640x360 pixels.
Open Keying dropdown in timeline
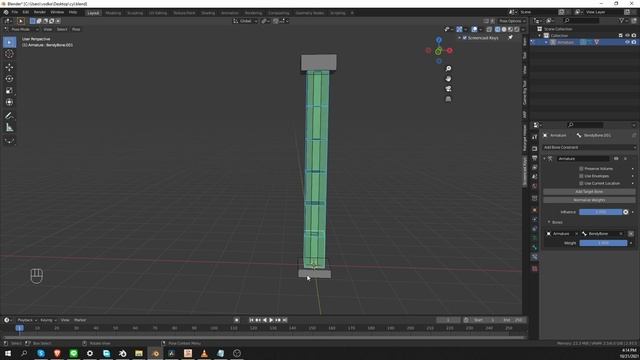click(48, 320)
